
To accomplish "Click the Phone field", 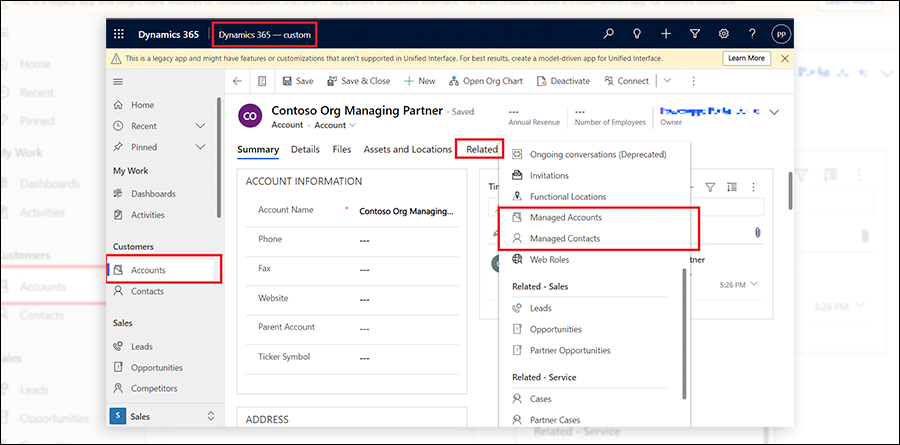I will click(x=408, y=240).
